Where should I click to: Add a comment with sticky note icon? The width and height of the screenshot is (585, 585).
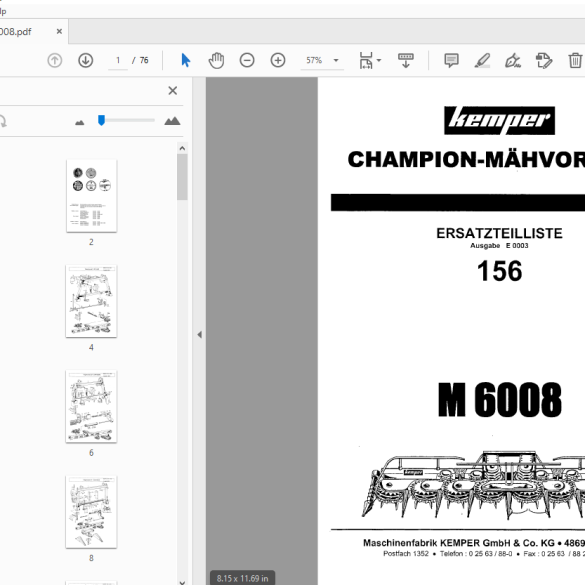point(451,60)
